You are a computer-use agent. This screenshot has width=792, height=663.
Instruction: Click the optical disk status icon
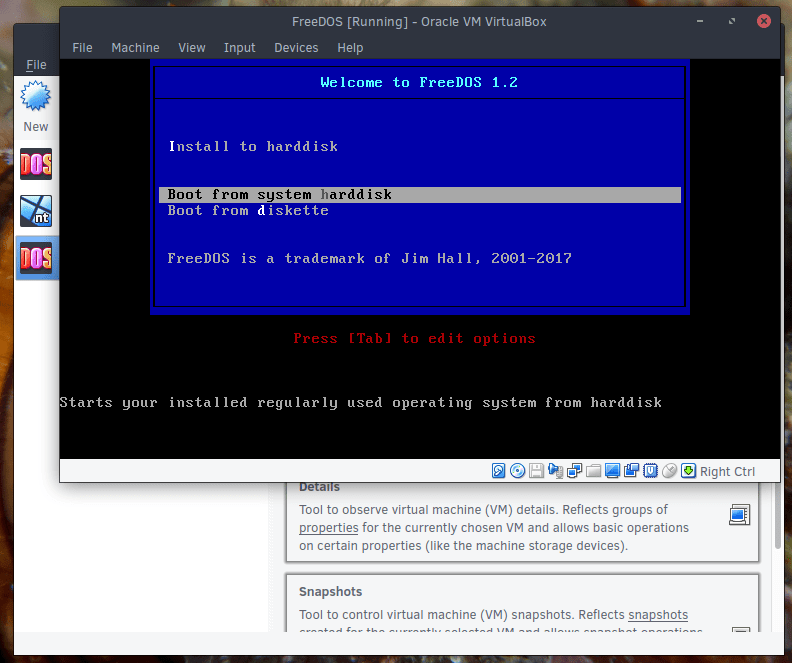point(517,471)
